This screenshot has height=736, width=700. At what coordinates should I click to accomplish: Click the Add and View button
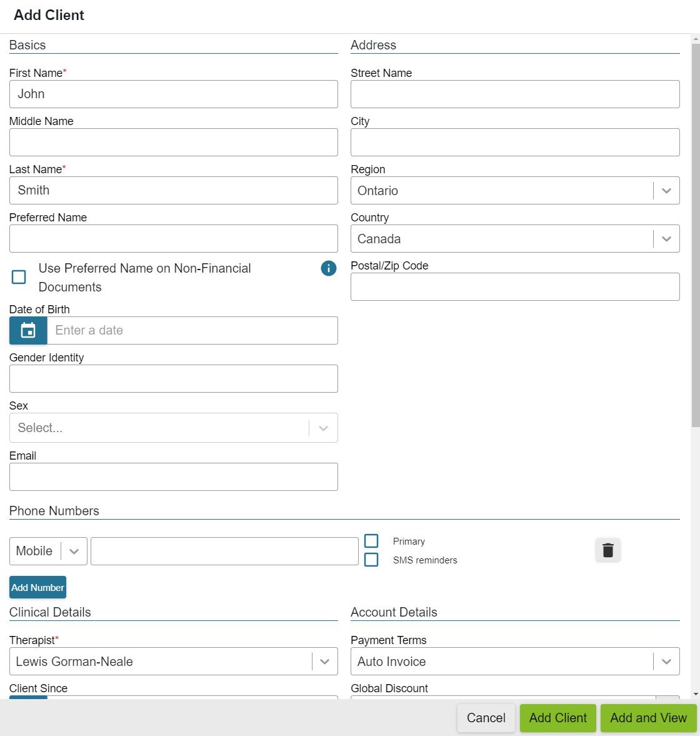coord(648,718)
